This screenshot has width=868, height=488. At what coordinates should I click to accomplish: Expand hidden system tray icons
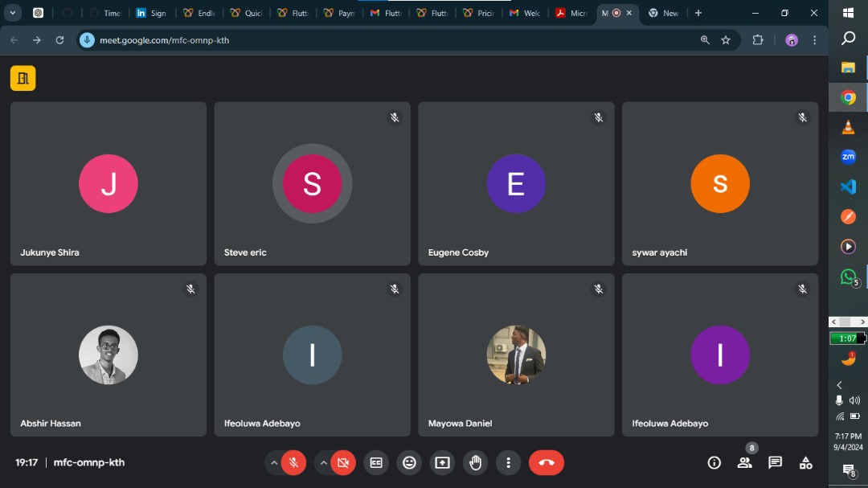click(x=841, y=384)
